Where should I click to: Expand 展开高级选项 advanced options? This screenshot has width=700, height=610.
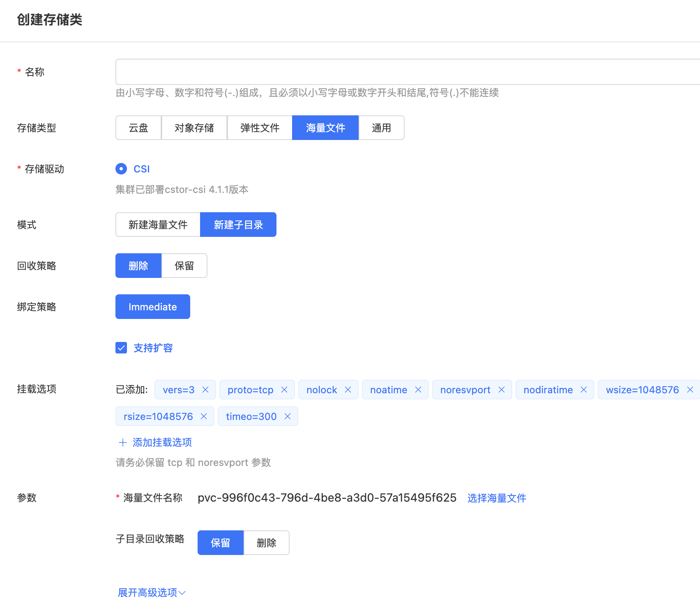(x=152, y=592)
